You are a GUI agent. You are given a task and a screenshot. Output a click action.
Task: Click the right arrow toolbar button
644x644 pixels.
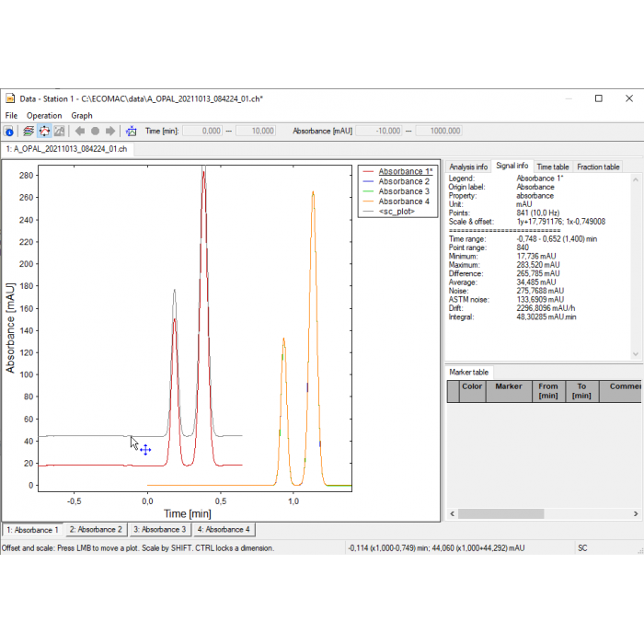(110, 132)
